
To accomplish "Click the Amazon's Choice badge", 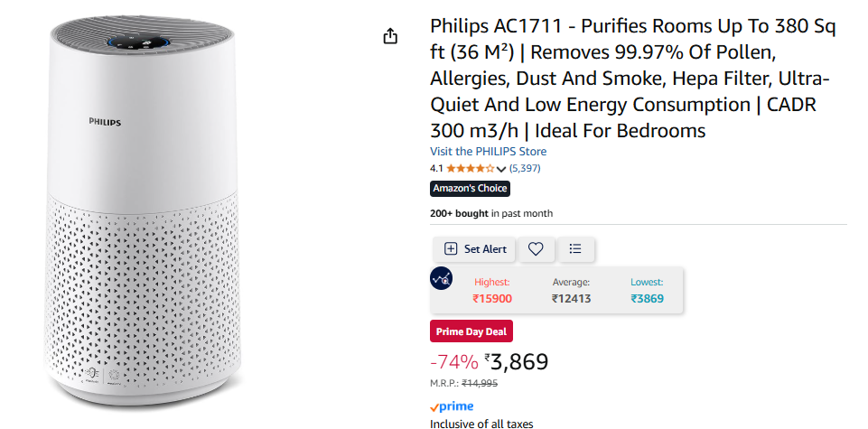I will pyautogui.click(x=470, y=189).
